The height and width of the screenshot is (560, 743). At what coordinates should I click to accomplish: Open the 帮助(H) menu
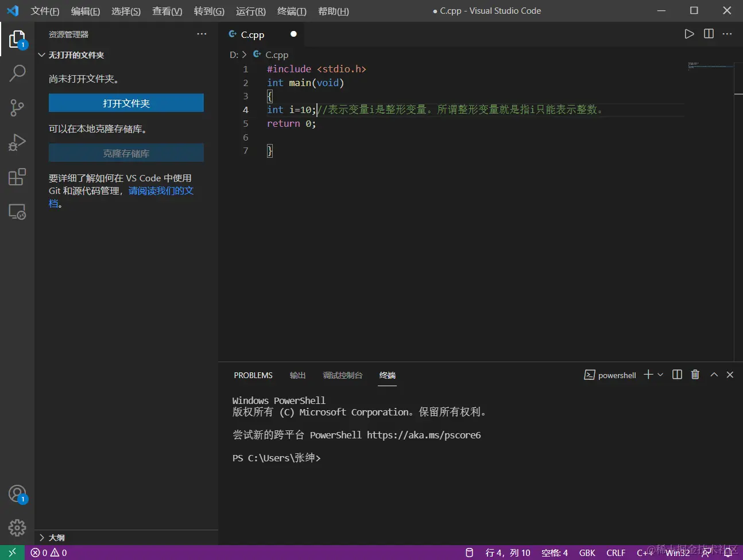[333, 11]
